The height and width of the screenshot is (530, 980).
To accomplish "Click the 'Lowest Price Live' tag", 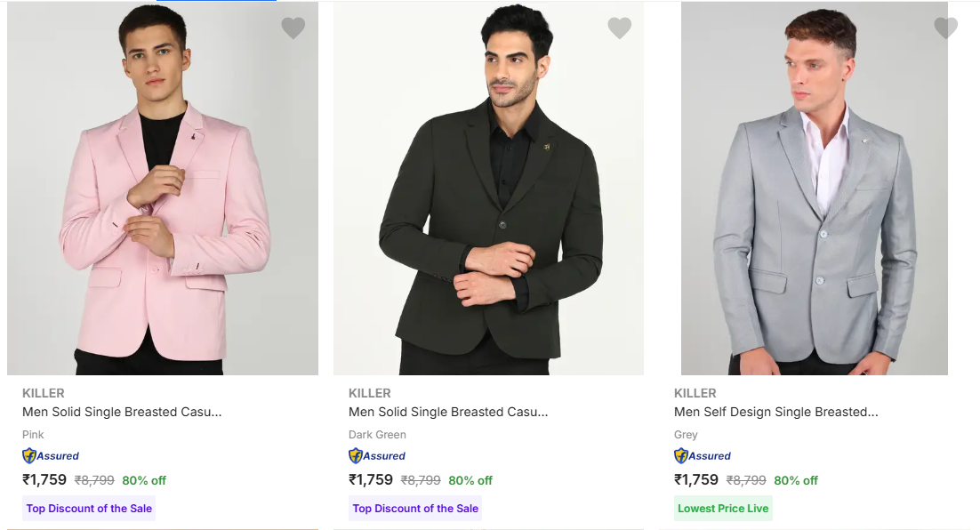I will 723,509.
